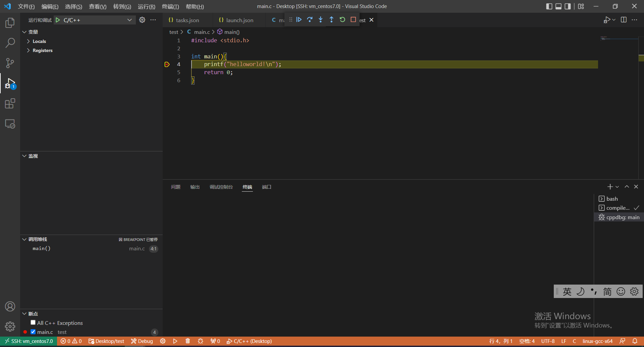Split the editor to the right

pyautogui.click(x=624, y=20)
